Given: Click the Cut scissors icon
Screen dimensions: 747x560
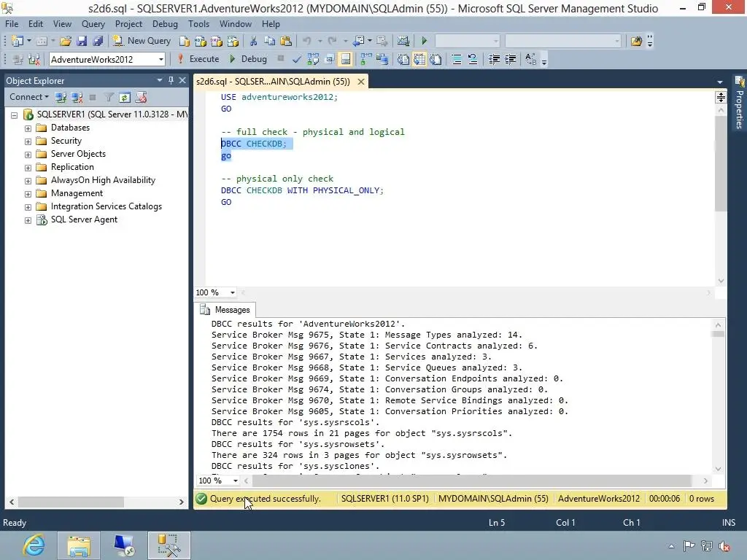Looking at the screenshot, I should [253, 41].
